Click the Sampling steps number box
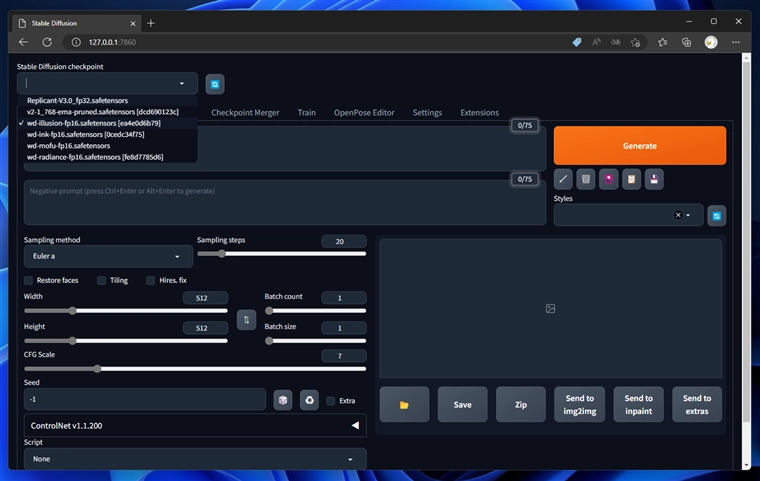This screenshot has width=760, height=481. tap(344, 241)
